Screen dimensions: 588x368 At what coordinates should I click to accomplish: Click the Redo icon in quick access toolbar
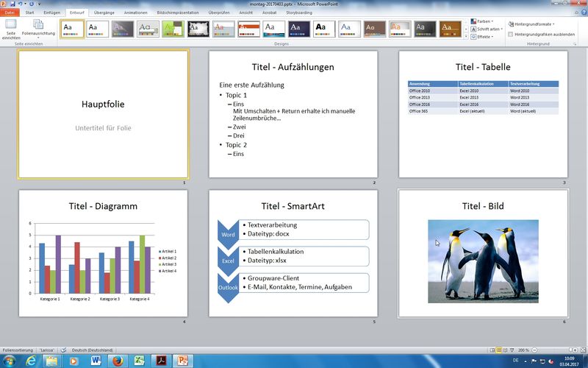pyautogui.click(x=31, y=4)
